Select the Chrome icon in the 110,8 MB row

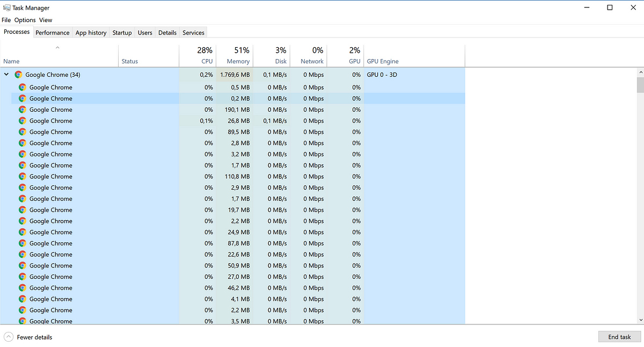pos(23,176)
